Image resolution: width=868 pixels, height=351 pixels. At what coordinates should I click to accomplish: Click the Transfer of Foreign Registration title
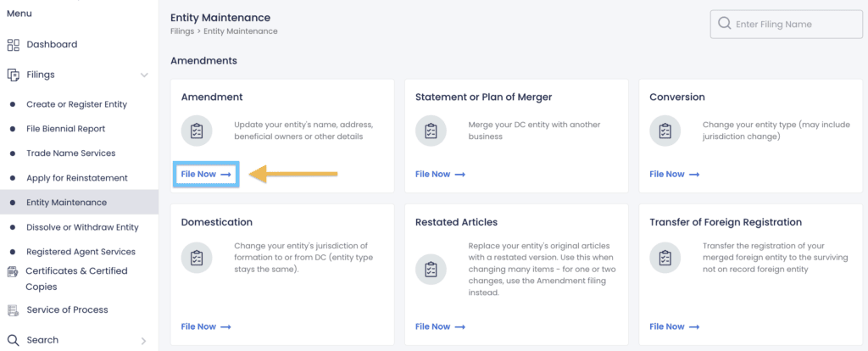point(726,222)
